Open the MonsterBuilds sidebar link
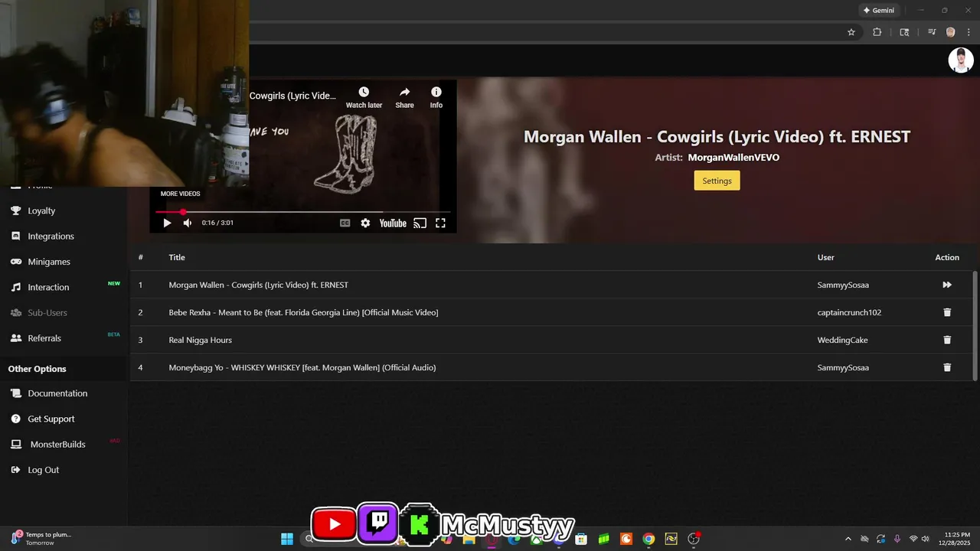Viewport: 980px width, 551px height. [x=57, y=445]
